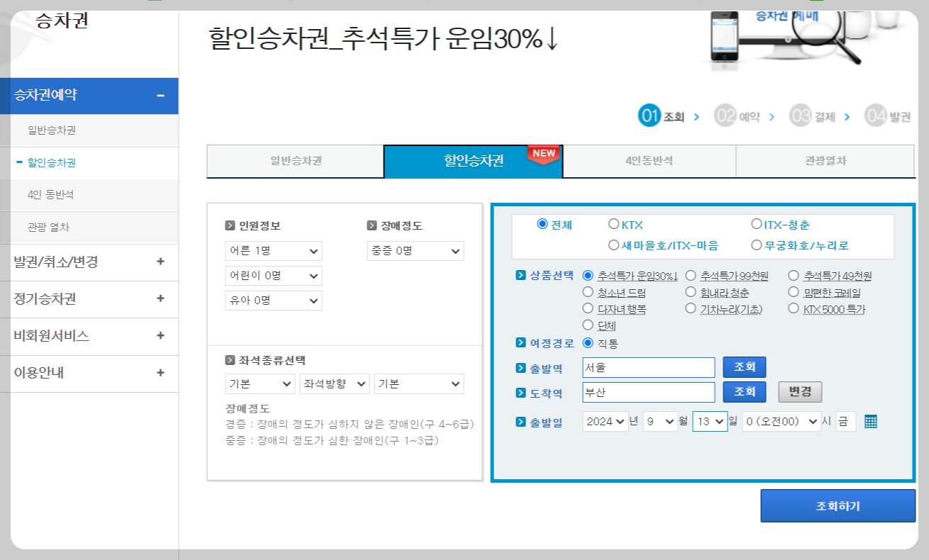
Task: Open the 2024 year dropdown
Action: coord(606,421)
